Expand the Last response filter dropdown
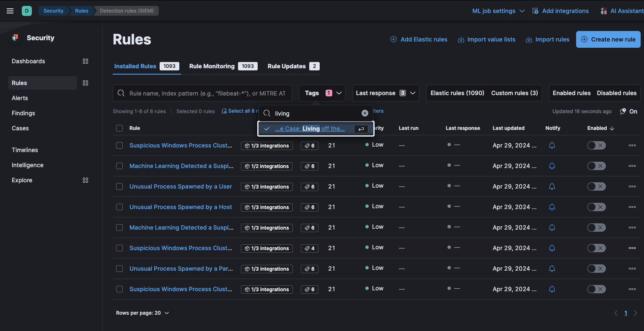The width and height of the screenshot is (644, 331). [385, 93]
